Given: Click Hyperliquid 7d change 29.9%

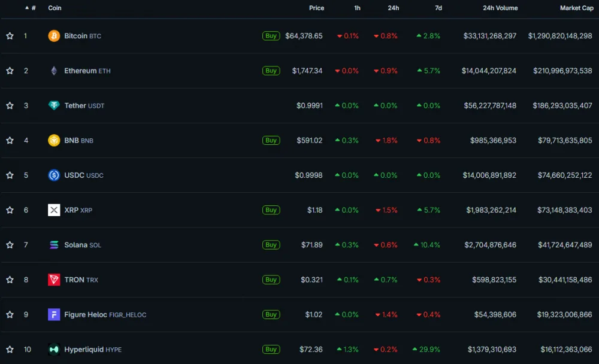Looking at the screenshot, I should [x=426, y=349].
